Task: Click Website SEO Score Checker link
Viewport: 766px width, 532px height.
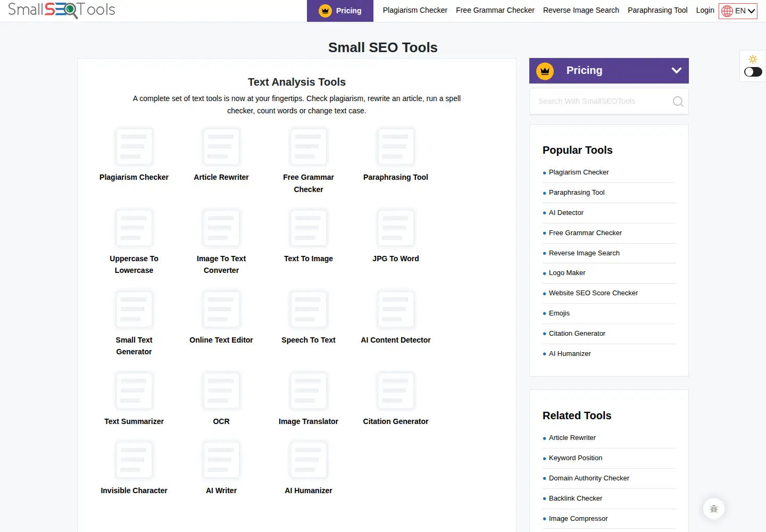Action: coord(593,293)
